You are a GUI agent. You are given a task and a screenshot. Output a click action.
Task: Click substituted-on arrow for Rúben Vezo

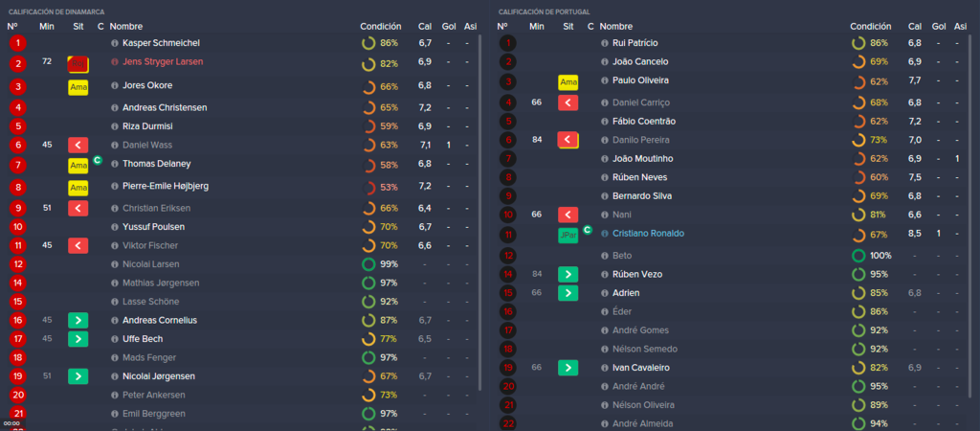point(568,274)
